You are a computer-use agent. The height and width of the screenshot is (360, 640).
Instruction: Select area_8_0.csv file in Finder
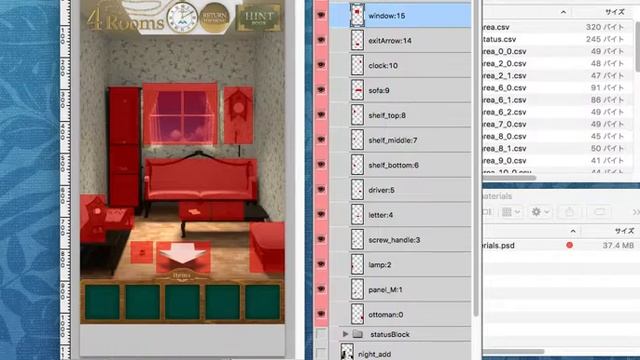tap(558, 136)
